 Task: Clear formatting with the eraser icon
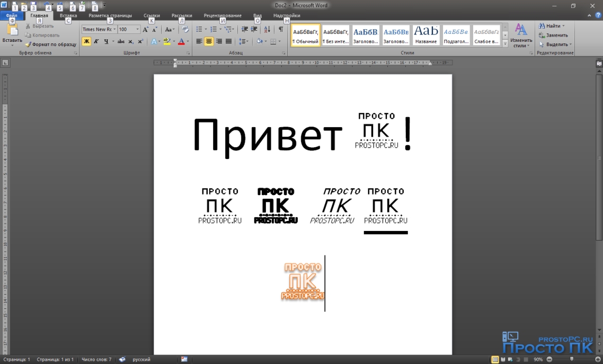pos(185,29)
